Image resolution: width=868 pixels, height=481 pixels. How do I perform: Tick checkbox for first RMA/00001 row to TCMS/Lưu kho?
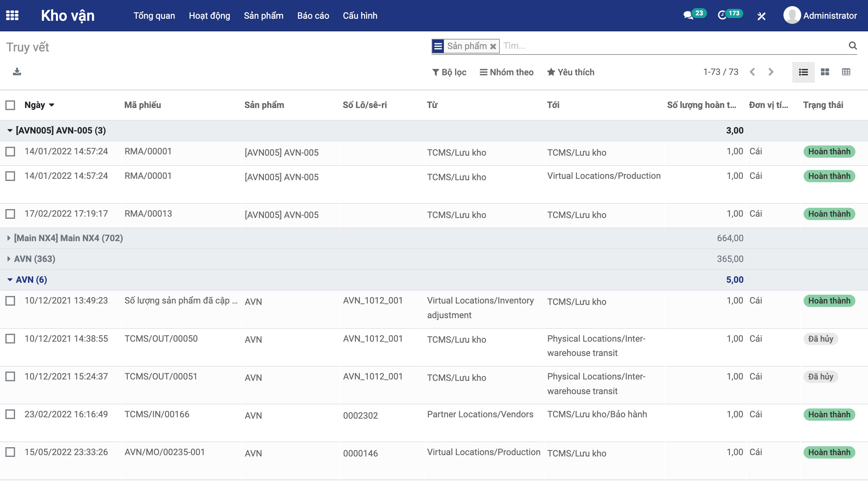tap(11, 151)
